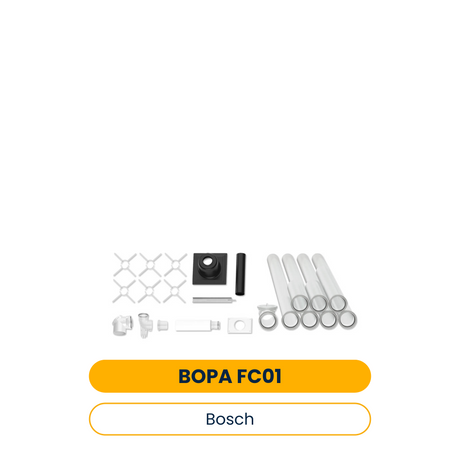Click the rightmost front tube opening

pos(348,319)
